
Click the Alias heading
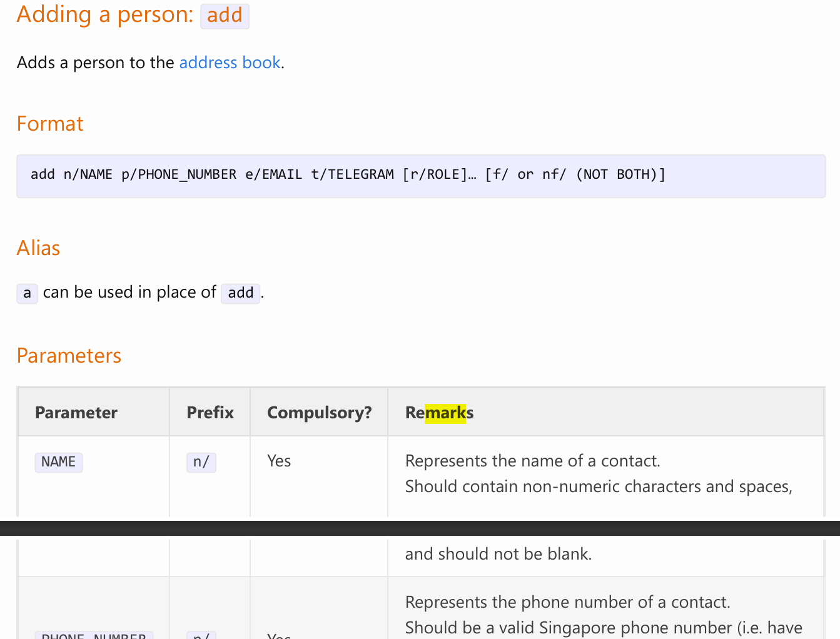tap(38, 248)
